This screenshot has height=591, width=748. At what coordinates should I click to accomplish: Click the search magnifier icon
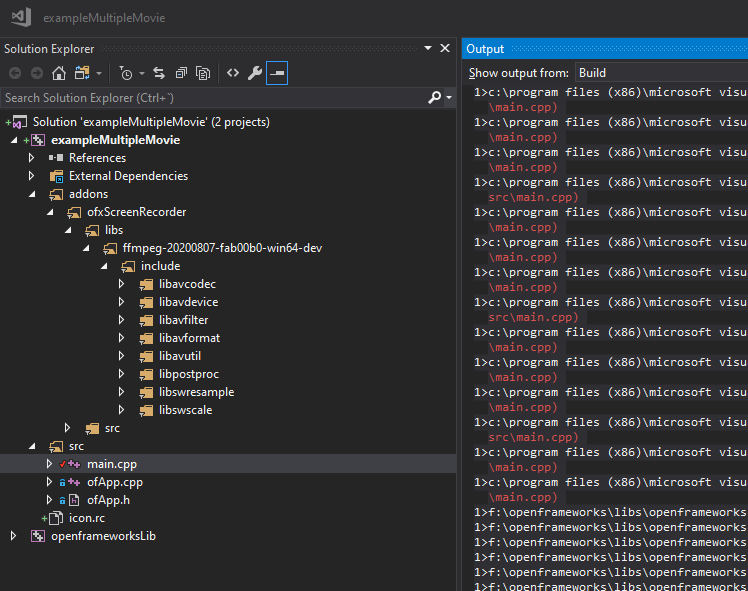(435, 97)
